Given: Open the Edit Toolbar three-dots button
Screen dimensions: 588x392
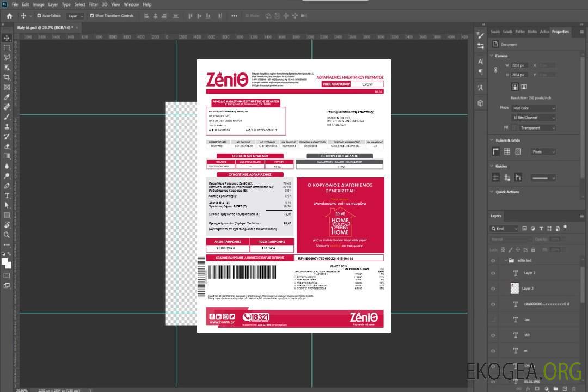Looking at the screenshot, I should (x=7, y=244).
